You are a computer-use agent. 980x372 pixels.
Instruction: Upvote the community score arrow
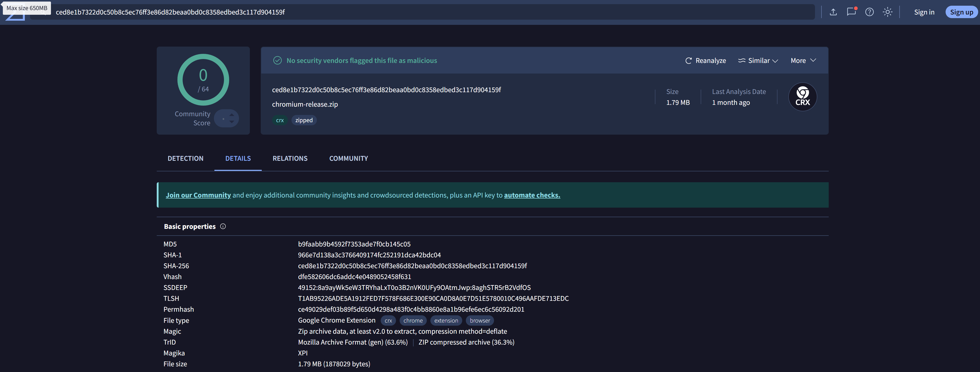(232, 115)
